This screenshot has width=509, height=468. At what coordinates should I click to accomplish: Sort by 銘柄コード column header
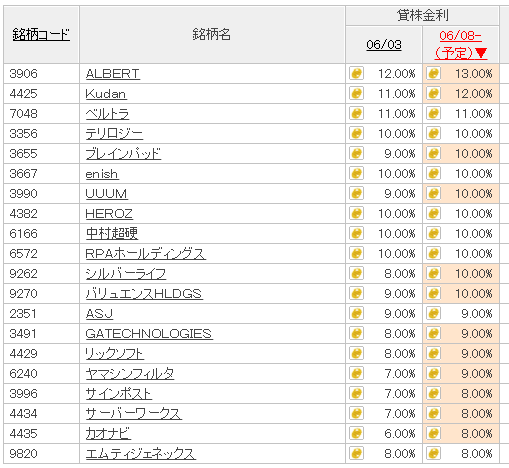pyautogui.click(x=41, y=34)
